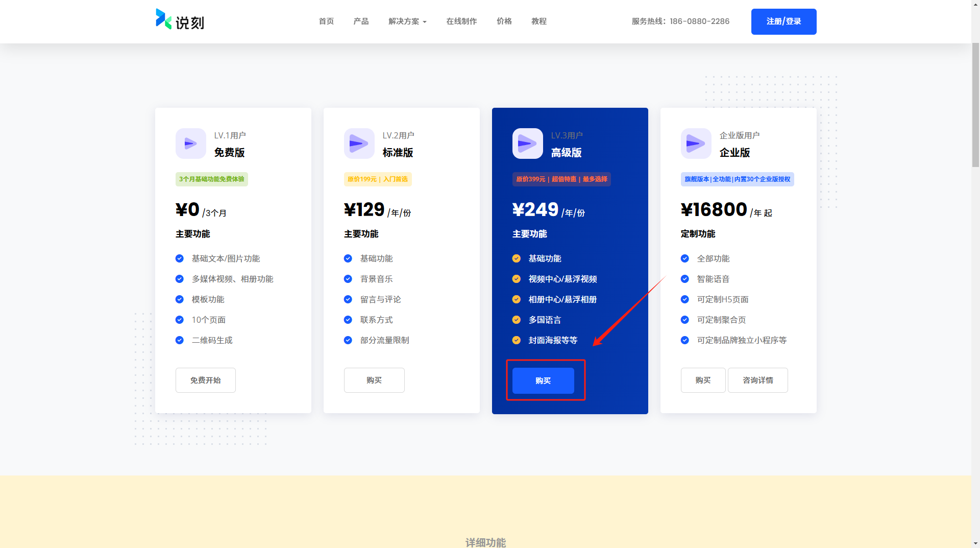Open the 首页 navigation item
The image size is (980, 548).
tap(326, 21)
